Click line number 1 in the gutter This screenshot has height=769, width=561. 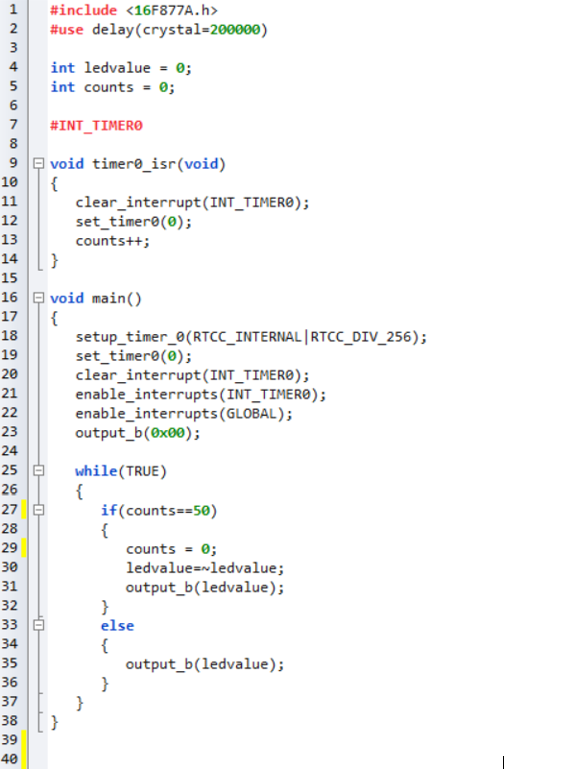(x=13, y=9)
